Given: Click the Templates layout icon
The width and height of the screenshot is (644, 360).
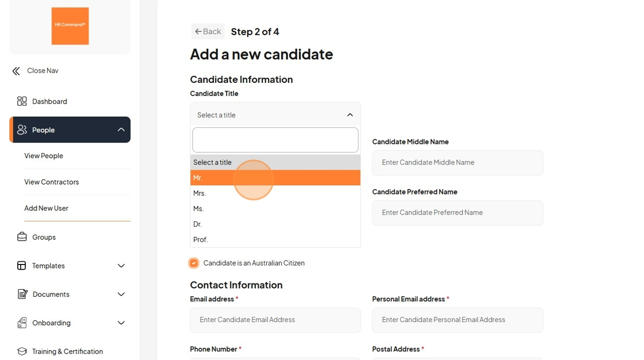Looking at the screenshot, I should [x=22, y=266].
